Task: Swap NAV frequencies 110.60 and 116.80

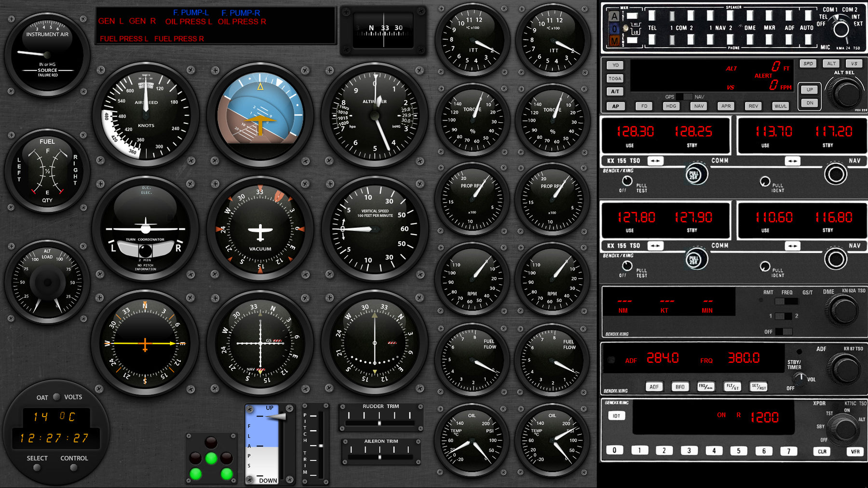Action: point(792,246)
